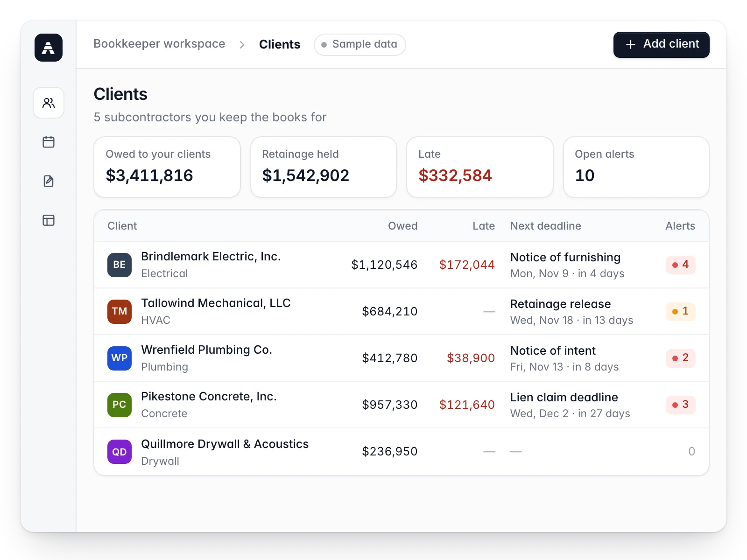
Task: Click the Notice of furnishing deadline
Action: [x=565, y=257]
